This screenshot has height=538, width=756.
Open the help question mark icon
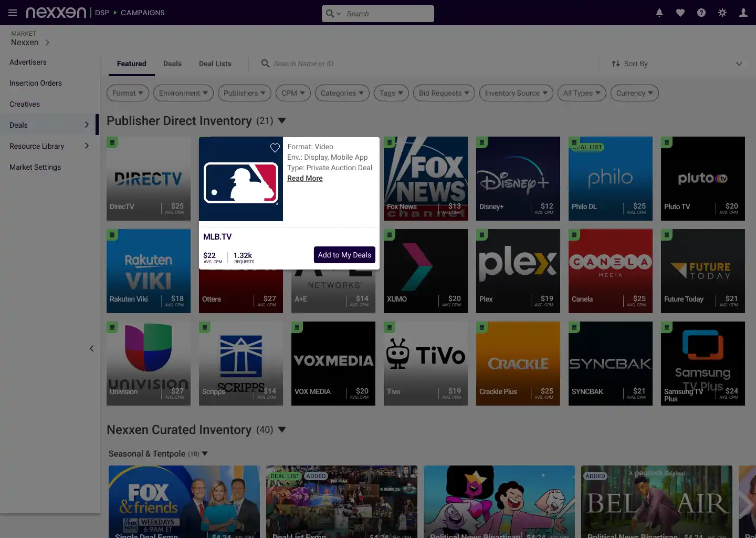click(701, 13)
